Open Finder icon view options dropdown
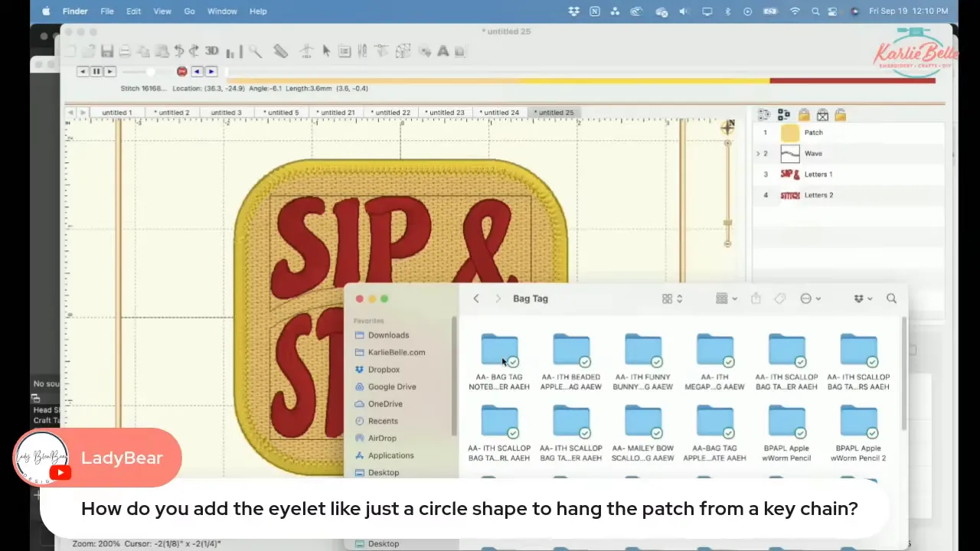980x551 pixels. [x=672, y=298]
